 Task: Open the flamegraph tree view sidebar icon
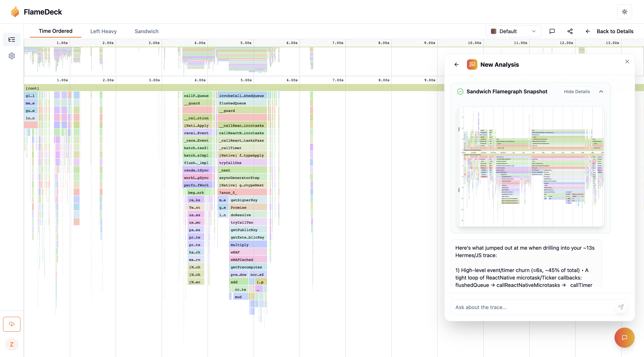click(x=12, y=40)
